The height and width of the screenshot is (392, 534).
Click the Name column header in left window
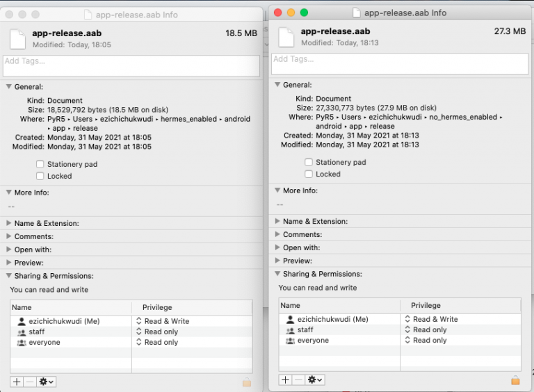pos(71,307)
